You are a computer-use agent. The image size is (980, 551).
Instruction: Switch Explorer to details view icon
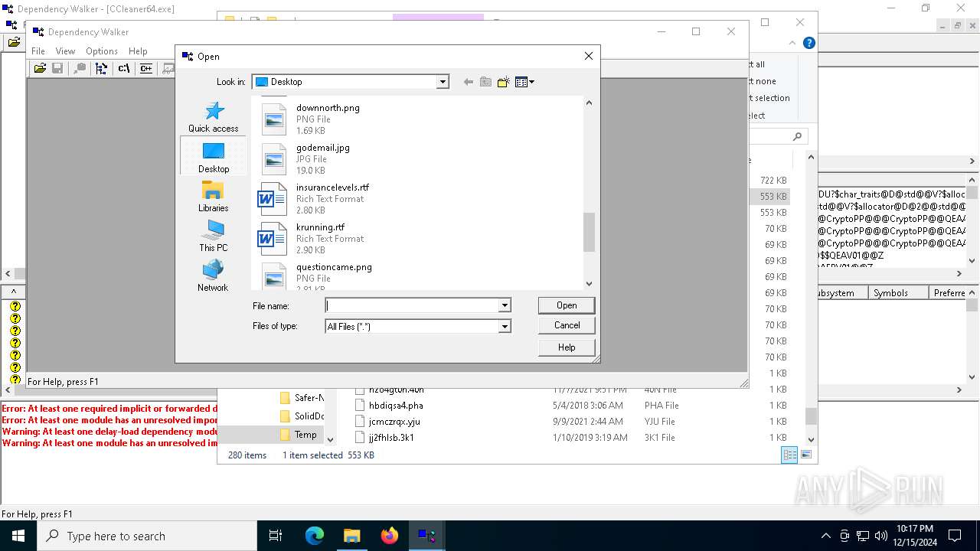tap(789, 455)
